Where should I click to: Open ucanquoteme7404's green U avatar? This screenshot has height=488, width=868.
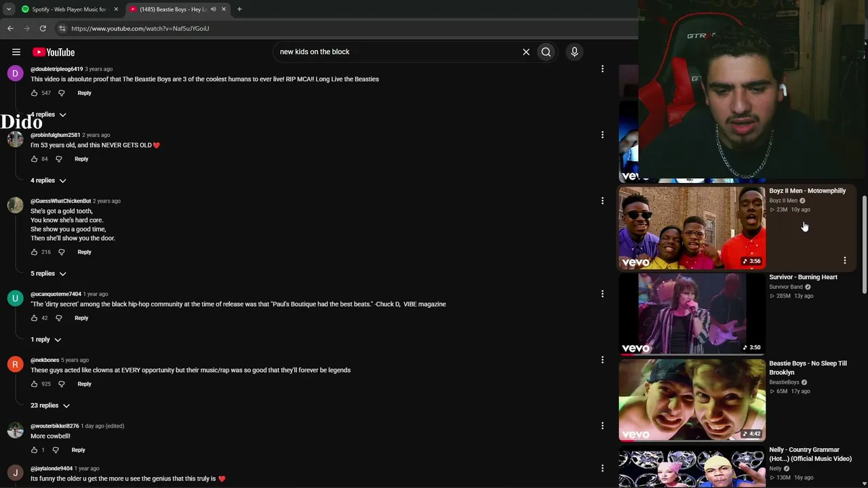tap(15, 298)
